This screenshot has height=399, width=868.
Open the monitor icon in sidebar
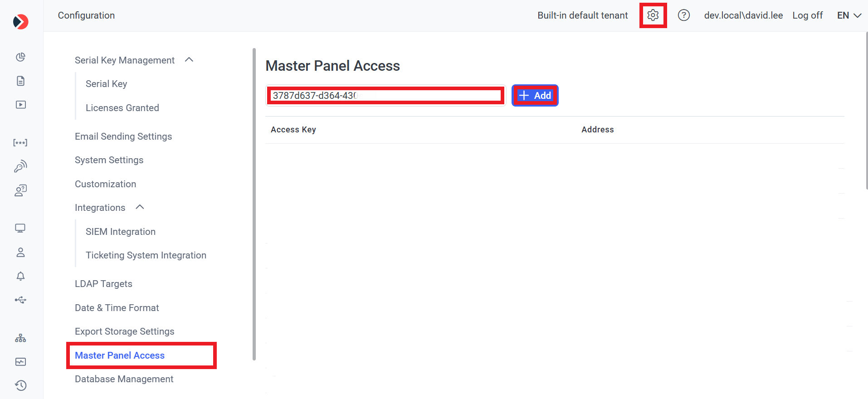click(20, 228)
